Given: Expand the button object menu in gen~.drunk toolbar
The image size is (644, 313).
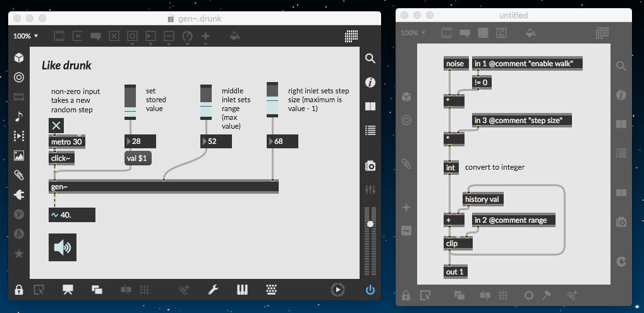Looking at the screenshot, I should (132, 37).
